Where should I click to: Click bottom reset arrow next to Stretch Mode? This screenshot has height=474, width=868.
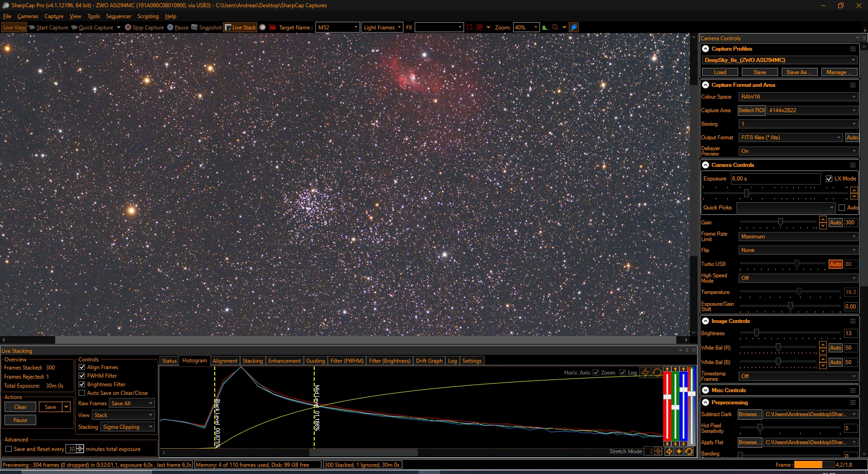(x=689, y=451)
